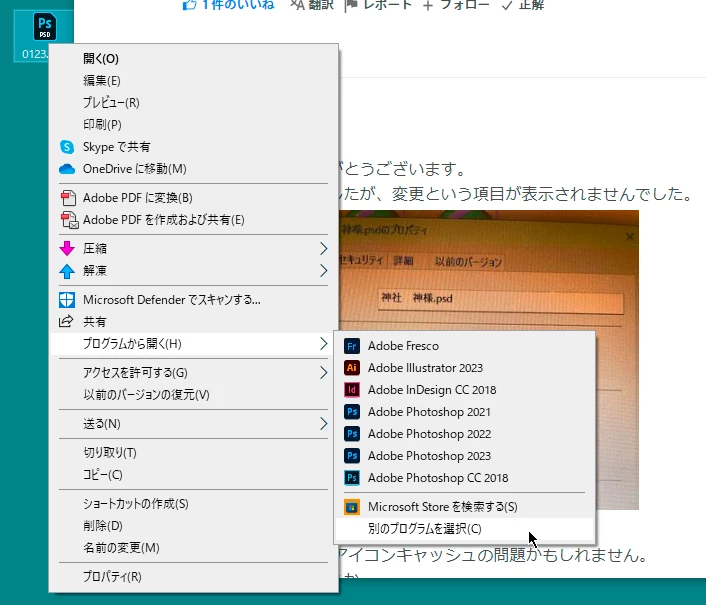Click the 1件のいいね link

(x=238, y=5)
